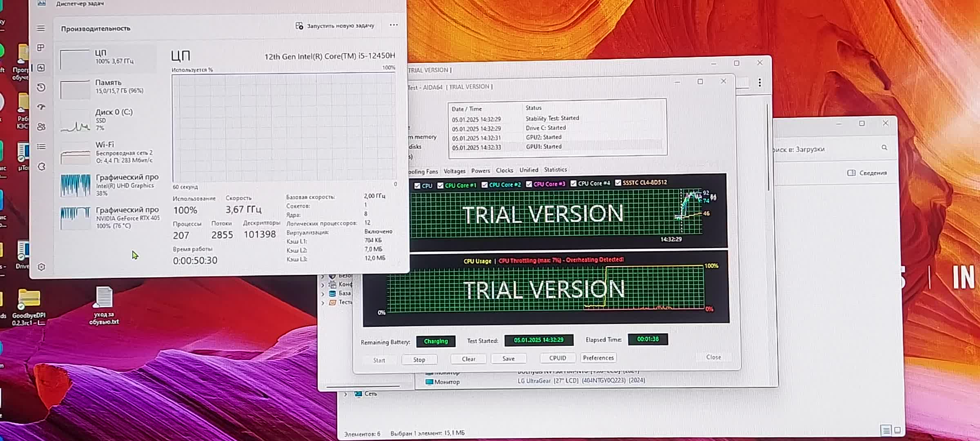Image resolution: width=980 pixels, height=441 pixels.
Task: Open AIDA64 main window three-dots menu
Action: click(x=759, y=82)
